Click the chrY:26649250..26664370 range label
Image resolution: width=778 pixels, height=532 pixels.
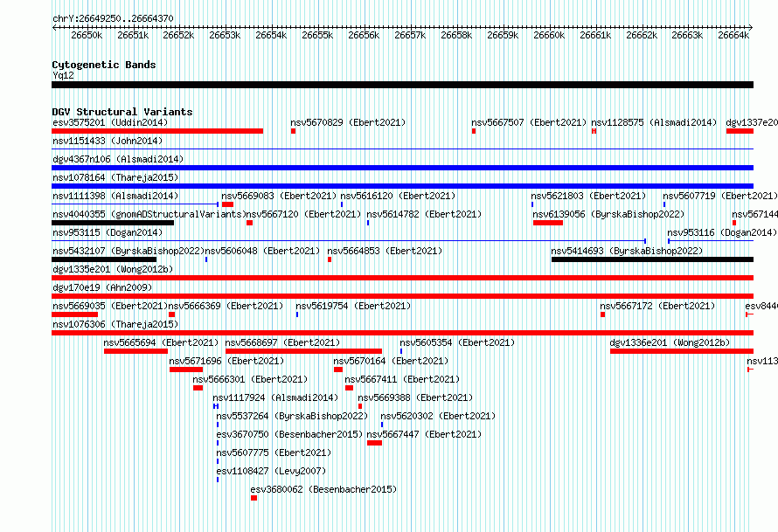click(x=113, y=18)
